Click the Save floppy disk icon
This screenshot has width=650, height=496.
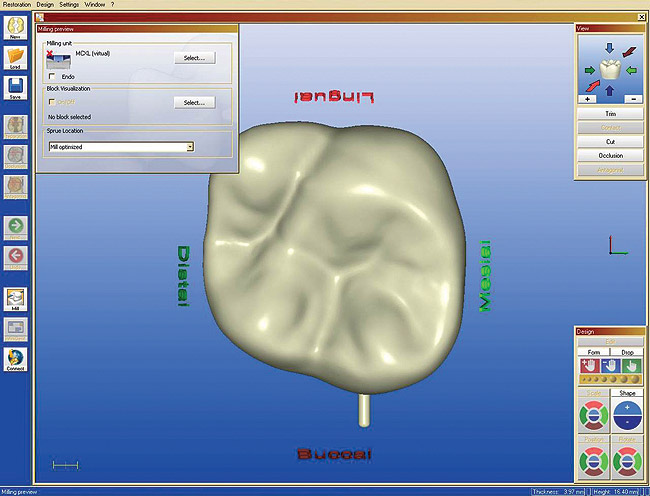coord(14,86)
